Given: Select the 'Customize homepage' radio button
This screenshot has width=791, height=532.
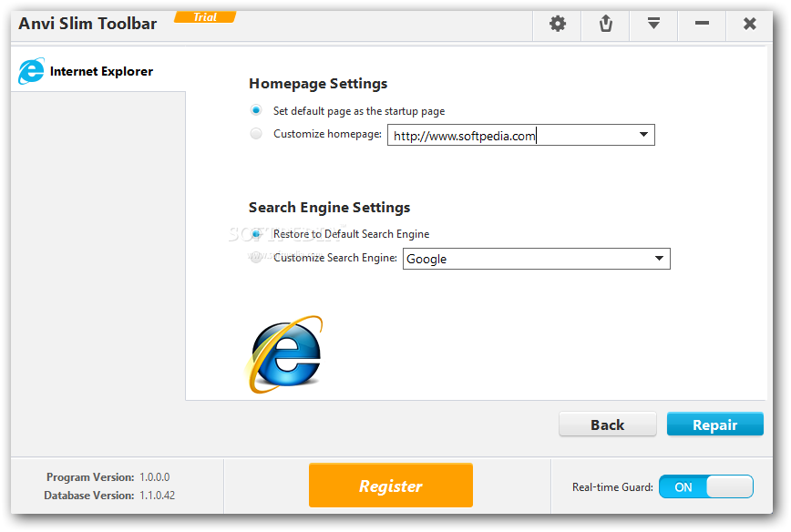Looking at the screenshot, I should click(256, 134).
